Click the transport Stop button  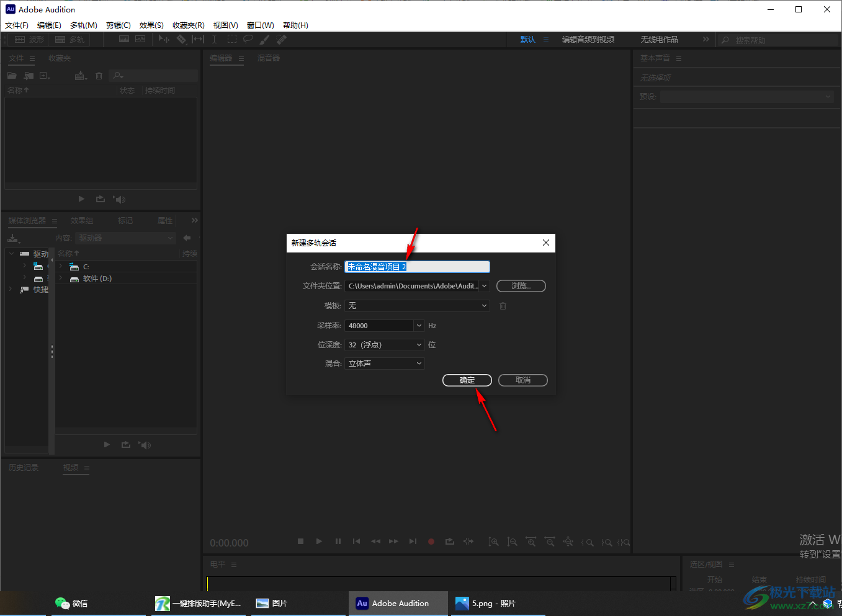300,542
